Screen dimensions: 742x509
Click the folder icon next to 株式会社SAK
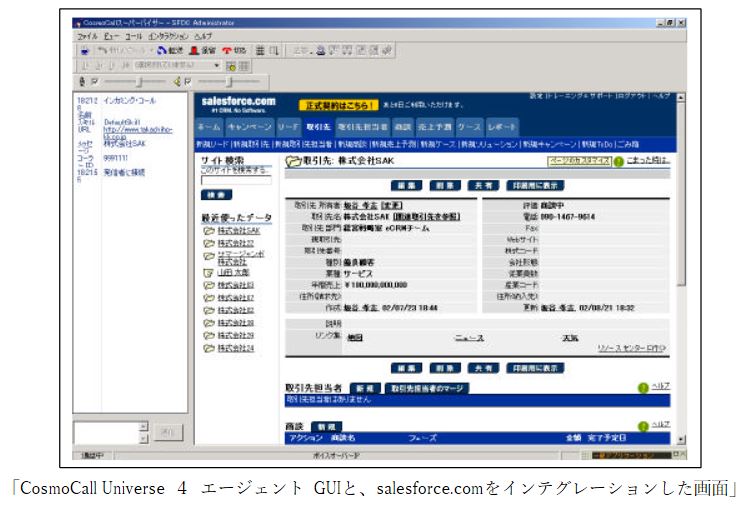209,231
